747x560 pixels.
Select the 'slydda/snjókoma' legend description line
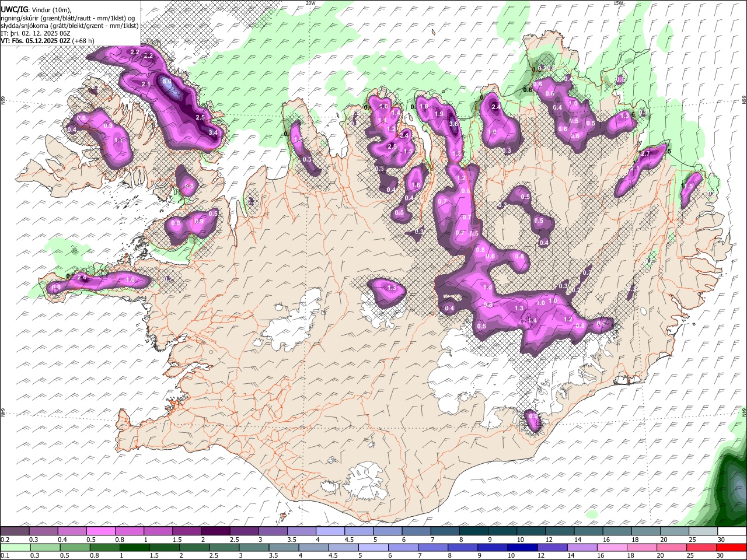(70, 25)
